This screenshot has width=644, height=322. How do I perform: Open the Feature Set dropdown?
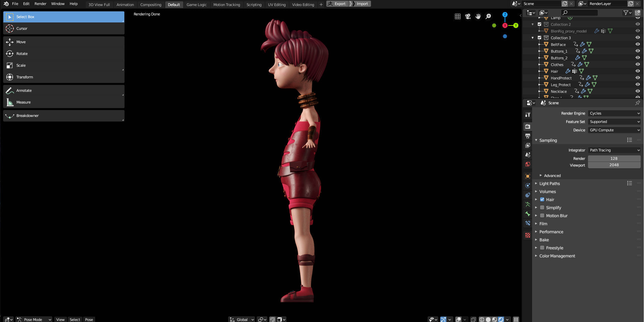point(614,122)
